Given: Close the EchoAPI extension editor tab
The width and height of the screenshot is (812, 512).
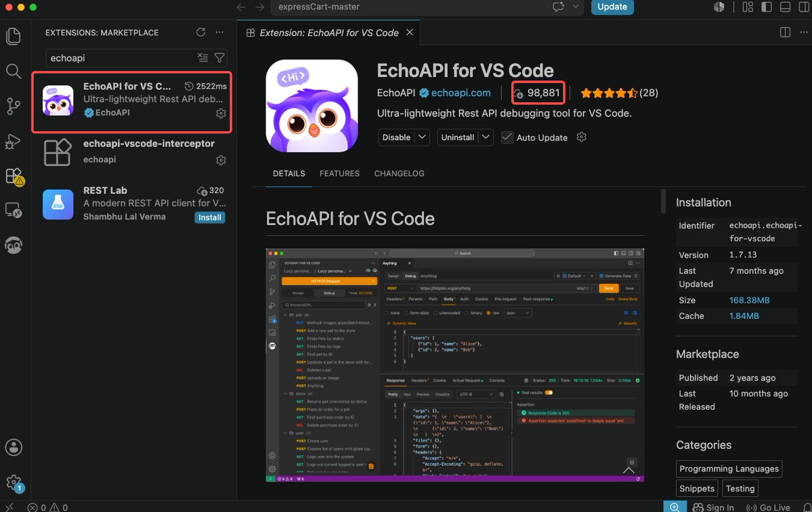Looking at the screenshot, I should 410,32.
